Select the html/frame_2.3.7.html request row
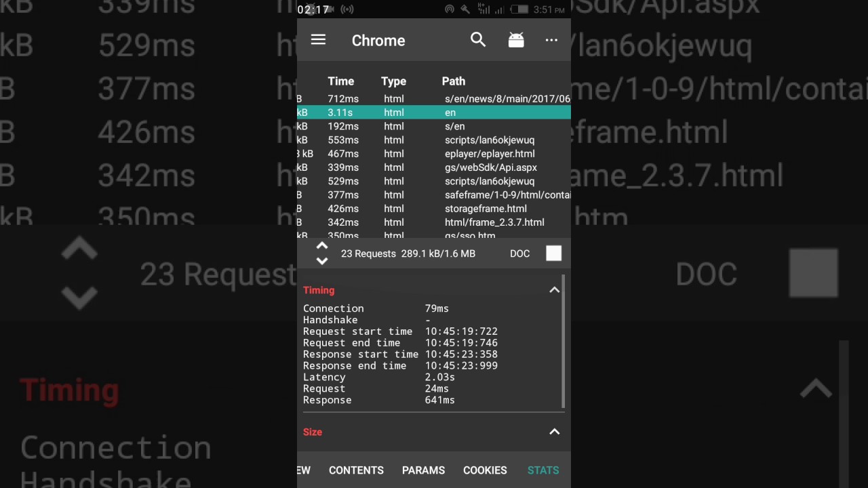The image size is (868, 488). coord(434,222)
